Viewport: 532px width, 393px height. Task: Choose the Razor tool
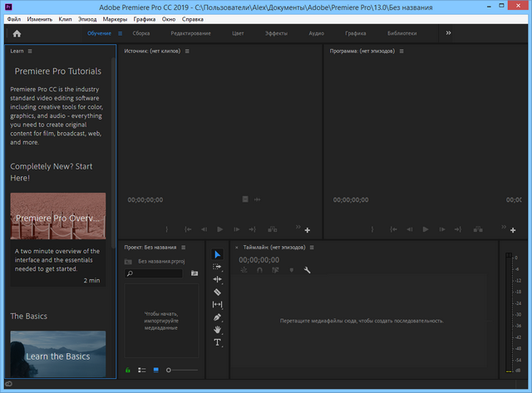pos(218,292)
